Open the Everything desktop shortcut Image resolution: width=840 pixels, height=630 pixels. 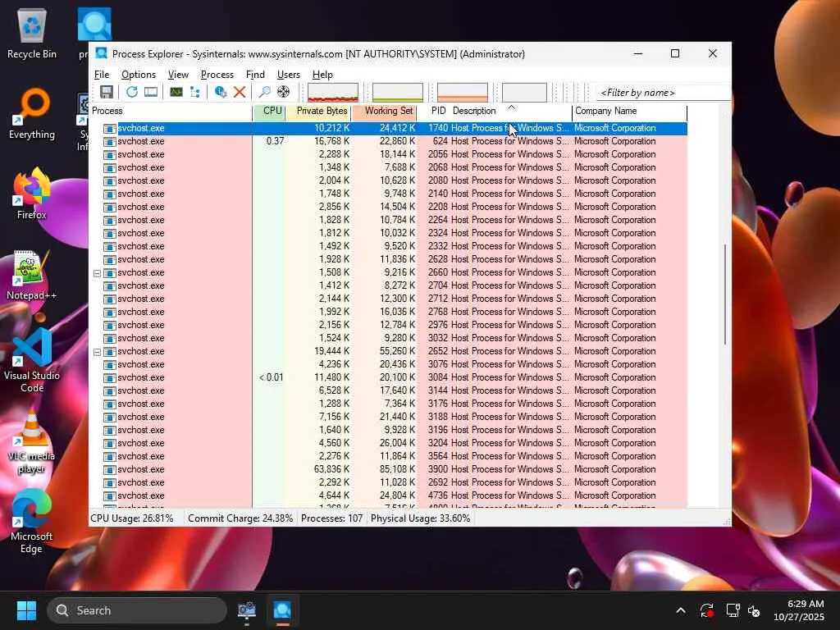coord(32,114)
